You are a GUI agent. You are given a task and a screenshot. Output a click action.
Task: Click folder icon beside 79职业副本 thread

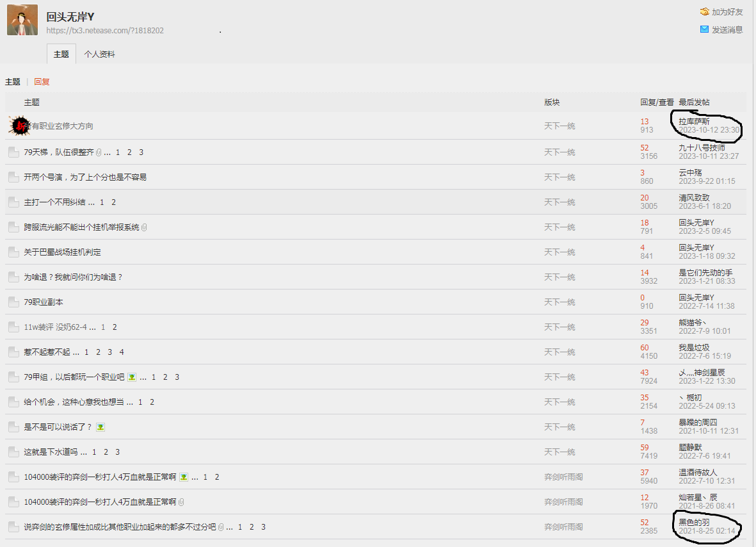click(13, 302)
